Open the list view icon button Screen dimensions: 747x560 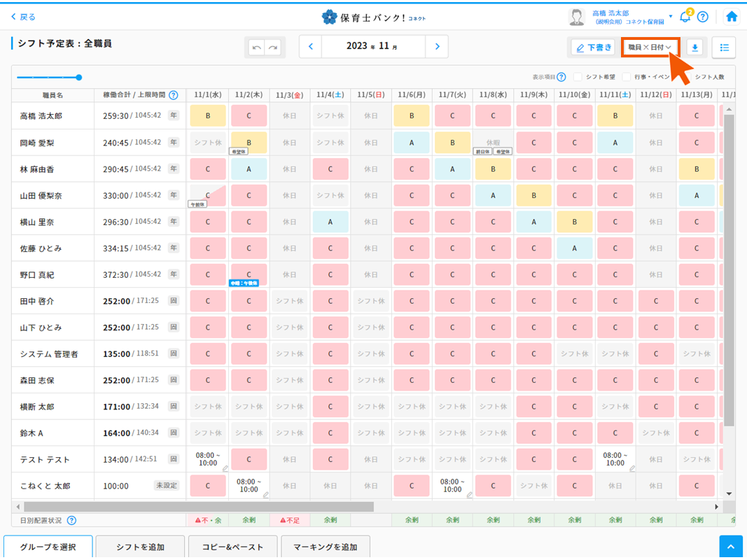click(x=724, y=47)
